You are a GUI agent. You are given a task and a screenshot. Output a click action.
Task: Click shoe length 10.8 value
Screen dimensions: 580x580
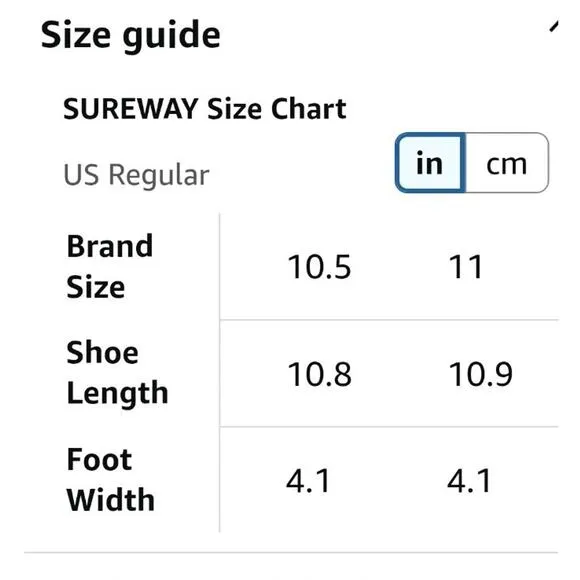319,374
